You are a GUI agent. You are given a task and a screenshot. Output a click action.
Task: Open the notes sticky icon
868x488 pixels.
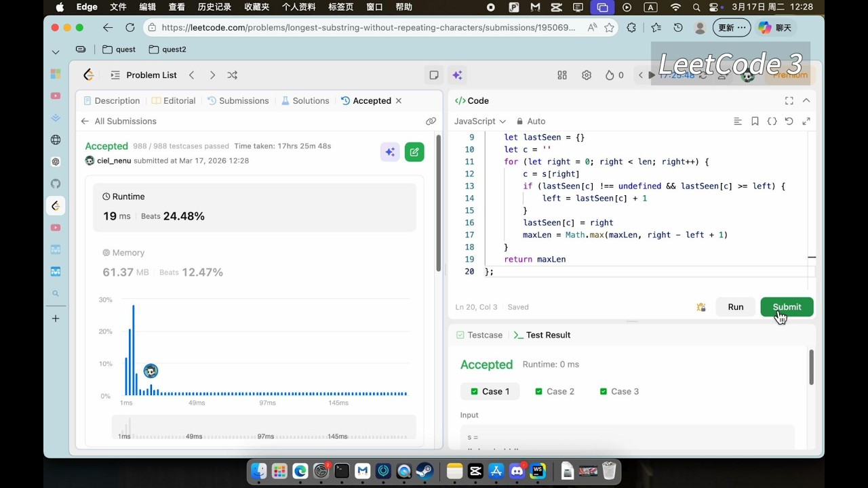(434, 75)
